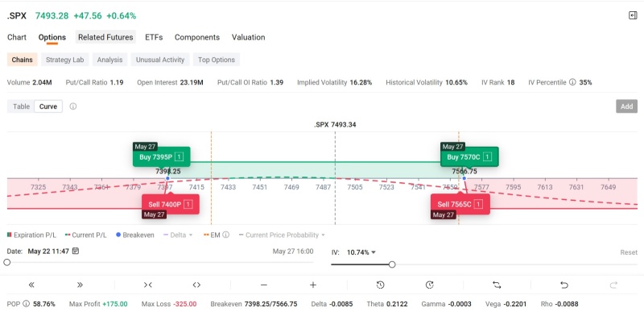The width and height of the screenshot is (644, 312).
Task: Toggle Expiration P/L legend
Action: coord(31,235)
